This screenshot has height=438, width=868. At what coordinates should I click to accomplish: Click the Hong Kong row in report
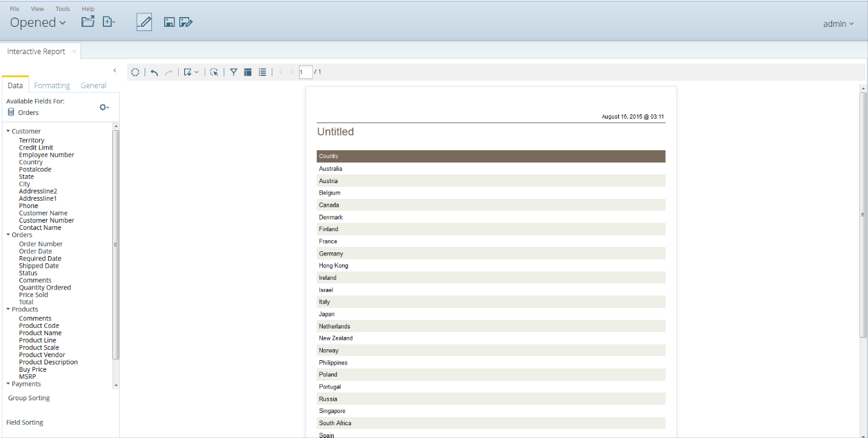click(x=491, y=266)
